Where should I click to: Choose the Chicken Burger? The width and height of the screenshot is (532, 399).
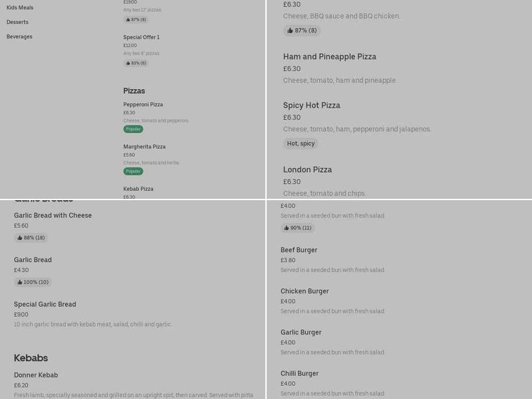pos(305,291)
